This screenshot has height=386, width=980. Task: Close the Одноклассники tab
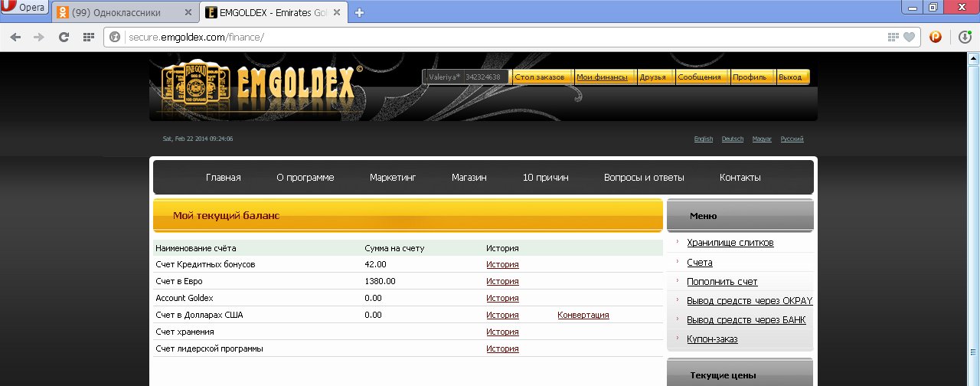point(189,12)
